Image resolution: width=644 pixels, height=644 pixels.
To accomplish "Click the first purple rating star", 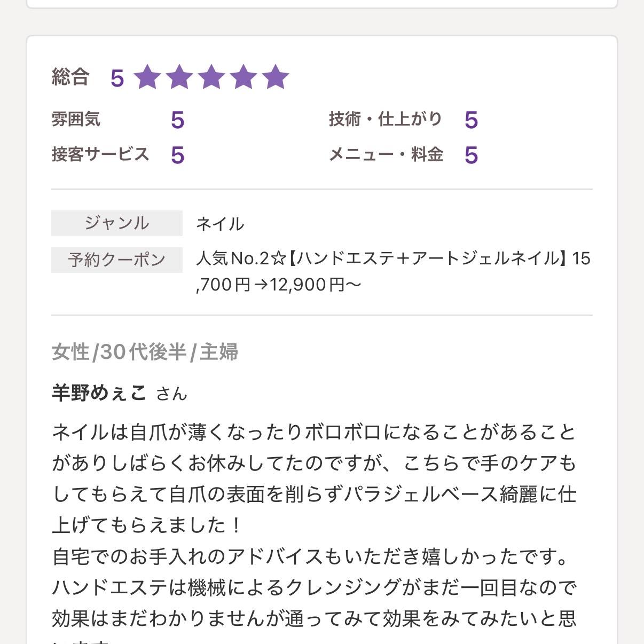I will tap(147, 77).
